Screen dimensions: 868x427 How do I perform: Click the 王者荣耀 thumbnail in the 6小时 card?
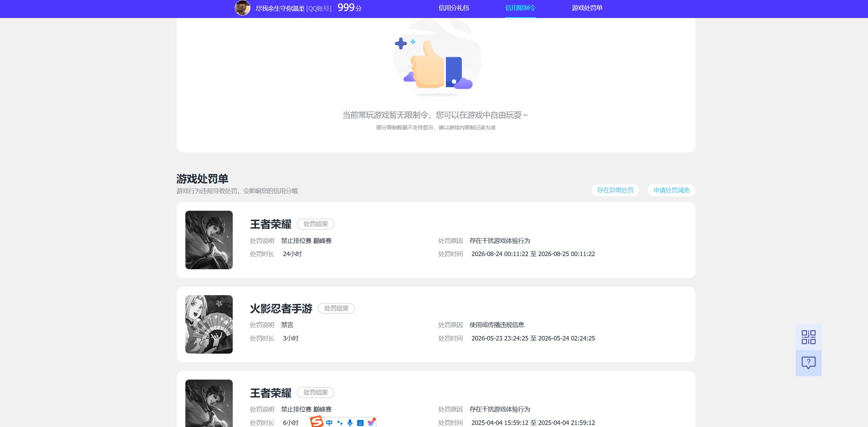point(209,403)
